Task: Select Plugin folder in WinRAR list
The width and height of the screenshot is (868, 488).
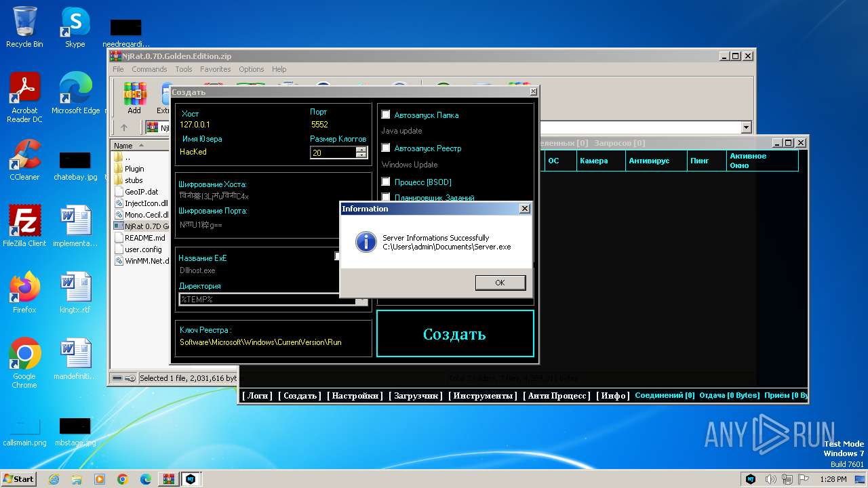Action: click(x=134, y=168)
